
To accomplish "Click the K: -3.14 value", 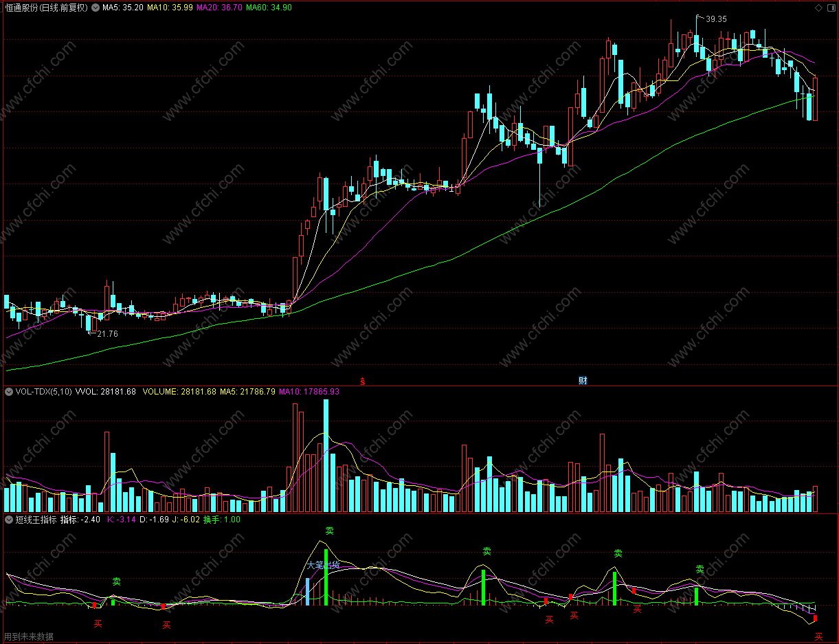I will point(122,520).
